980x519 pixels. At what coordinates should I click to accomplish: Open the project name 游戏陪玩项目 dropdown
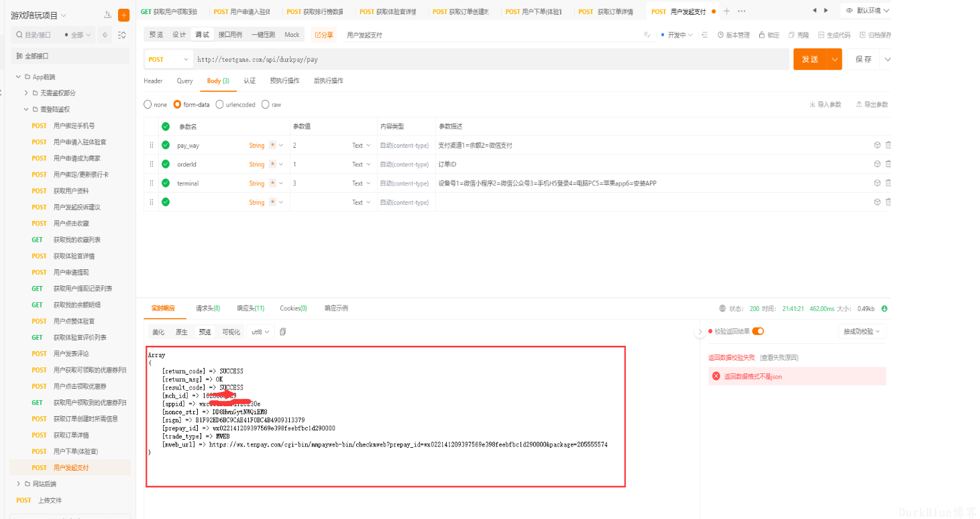coord(39,15)
